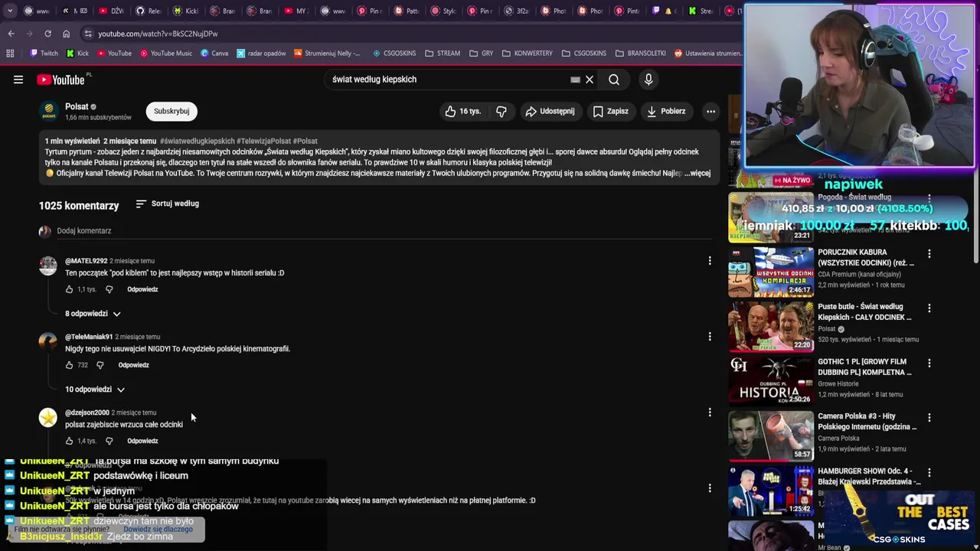
Task: Open the STREAM bookmarks folder
Action: click(443, 54)
